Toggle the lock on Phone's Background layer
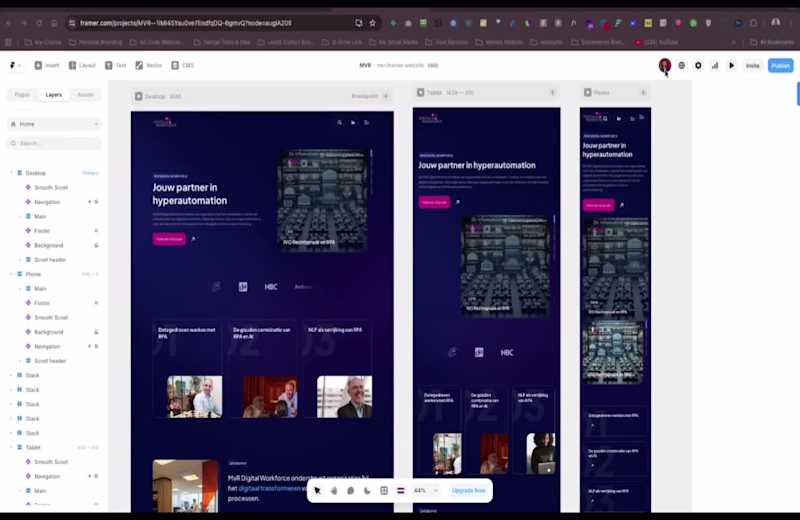The width and height of the screenshot is (800, 520). click(x=96, y=332)
